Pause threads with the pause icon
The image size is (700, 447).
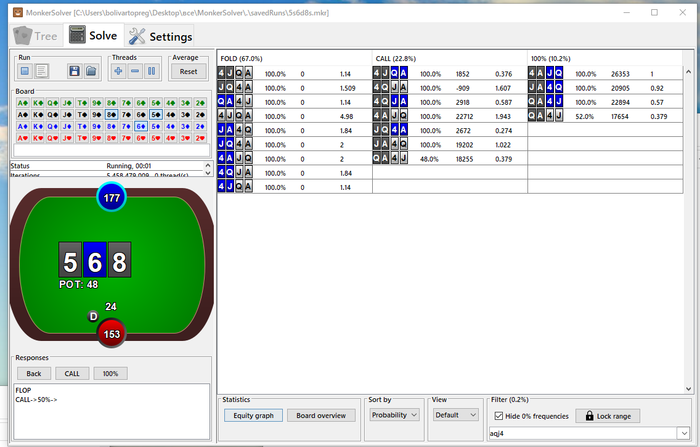[x=152, y=71]
